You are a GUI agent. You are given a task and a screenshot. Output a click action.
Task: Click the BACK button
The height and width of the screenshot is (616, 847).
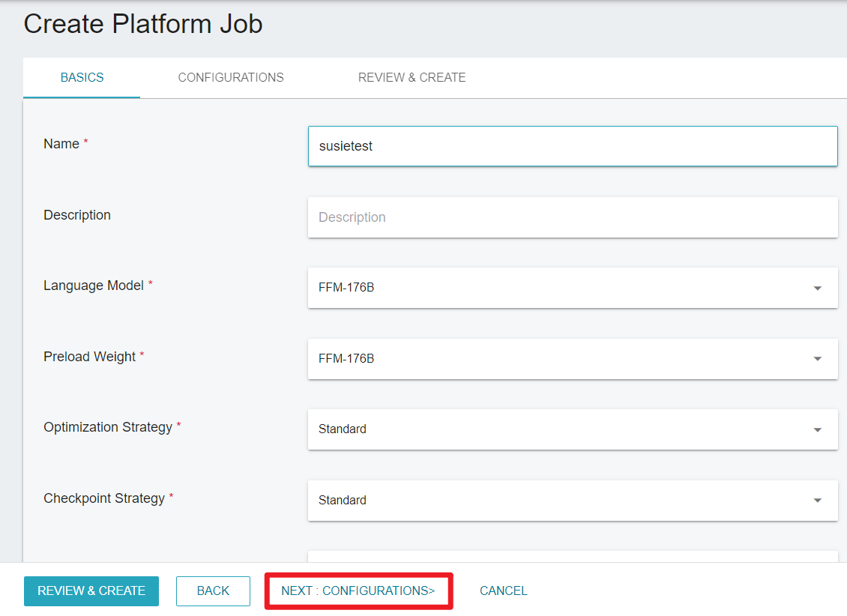(x=213, y=591)
